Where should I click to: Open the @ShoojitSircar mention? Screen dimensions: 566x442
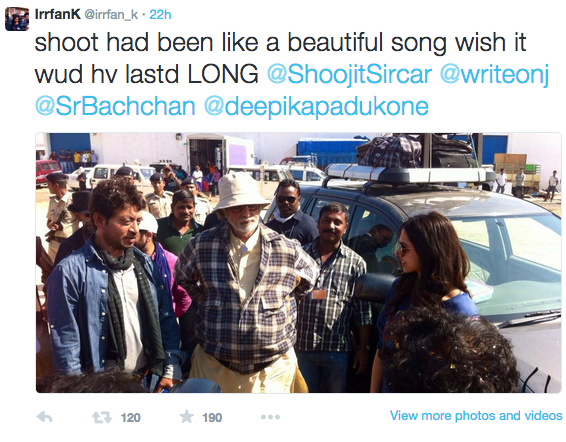pyautogui.click(x=349, y=74)
